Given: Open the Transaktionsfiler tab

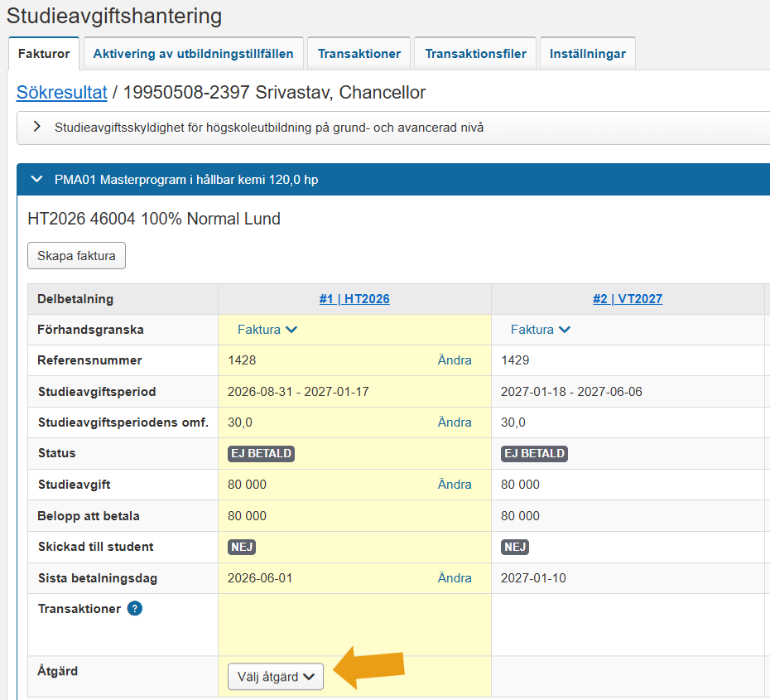Looking at the screenshot, I should pyautogui.click(x=475, y=54).
